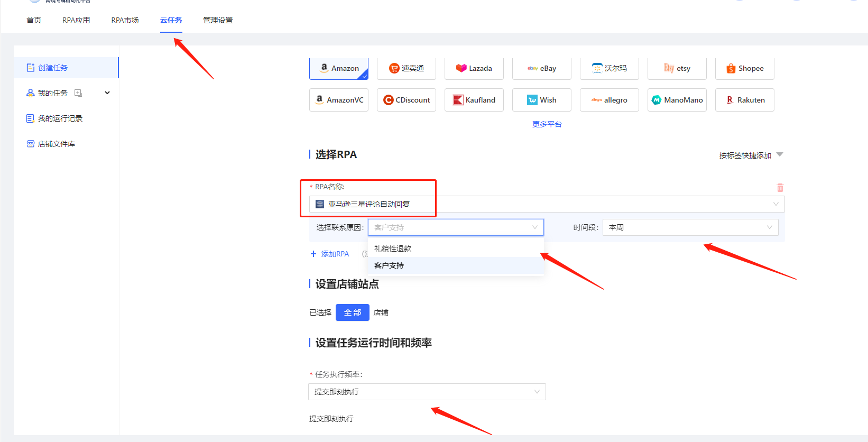Delete the RPA entry with trash icon

click(x=780, y=188)
